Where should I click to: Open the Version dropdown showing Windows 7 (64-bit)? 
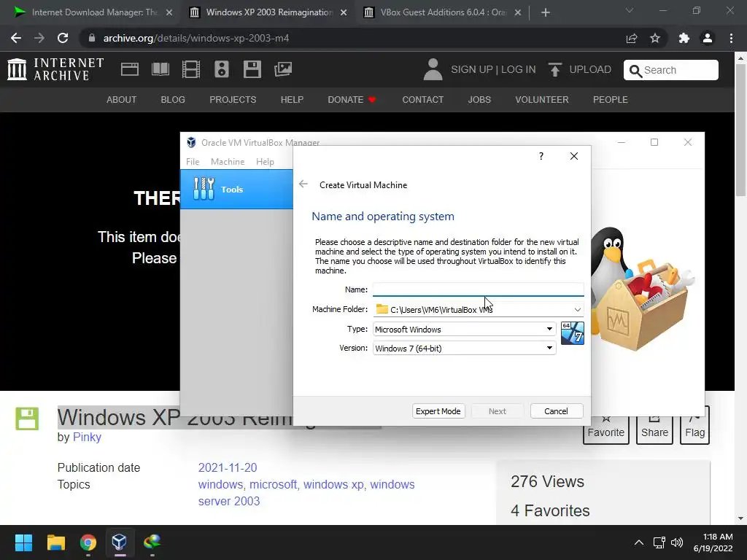(x=465, y=348)
